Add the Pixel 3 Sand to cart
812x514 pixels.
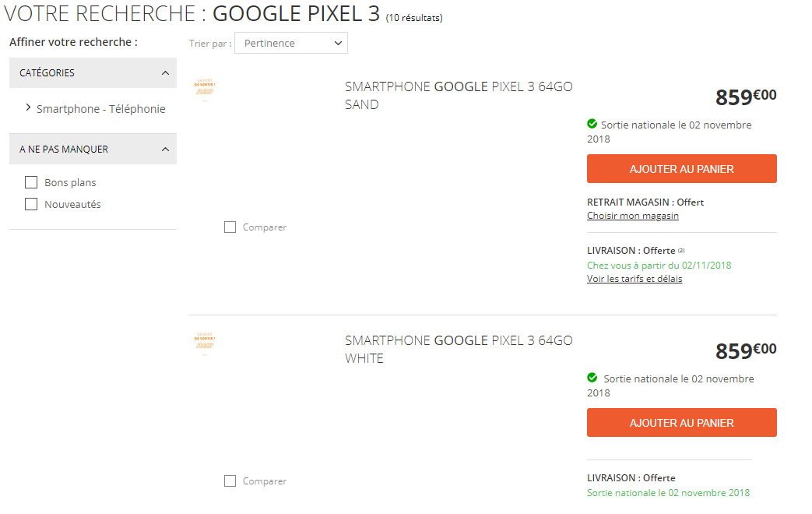681,169
